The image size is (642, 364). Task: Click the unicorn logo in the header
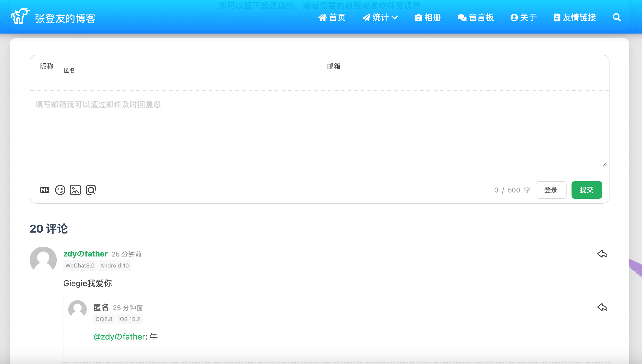[20, 16]
